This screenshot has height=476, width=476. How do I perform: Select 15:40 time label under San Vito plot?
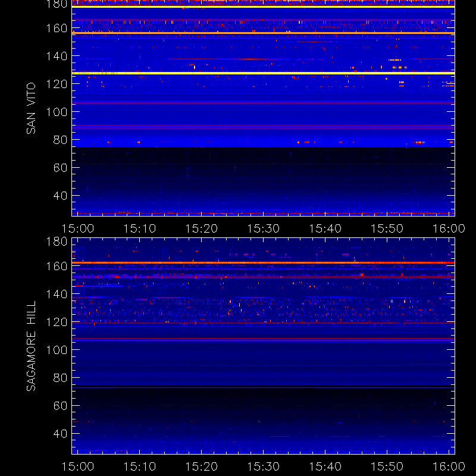pyautogui.click(x=325, y=228)
